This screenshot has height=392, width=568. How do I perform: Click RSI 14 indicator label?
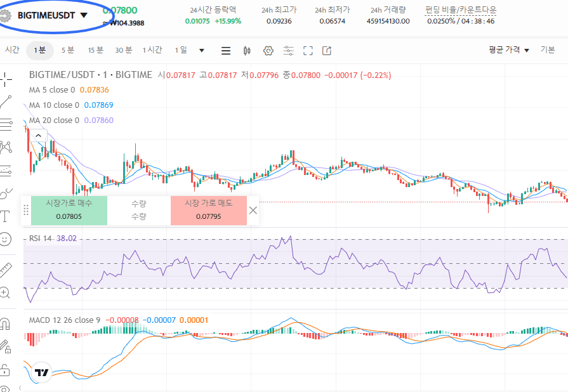point(41,238)
